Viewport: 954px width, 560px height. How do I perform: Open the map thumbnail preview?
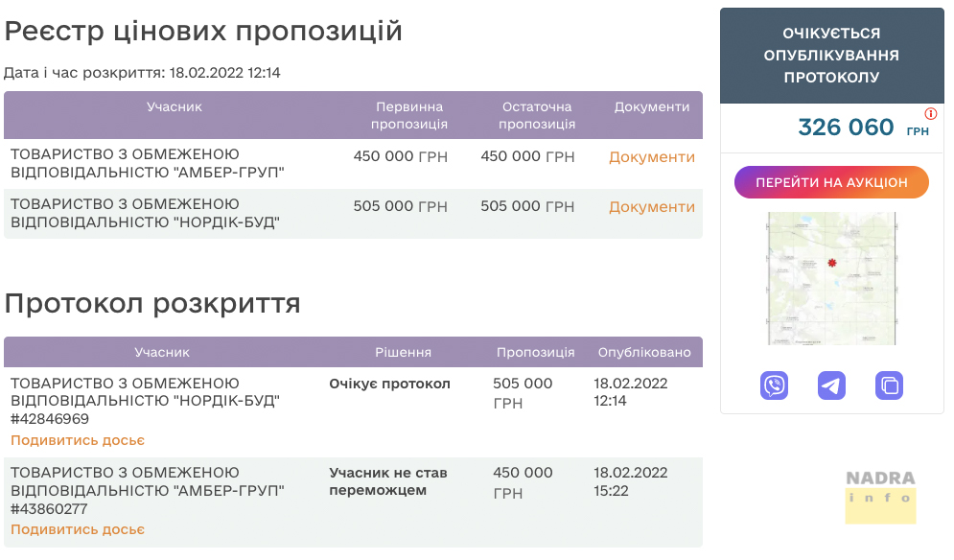[831, 278]
